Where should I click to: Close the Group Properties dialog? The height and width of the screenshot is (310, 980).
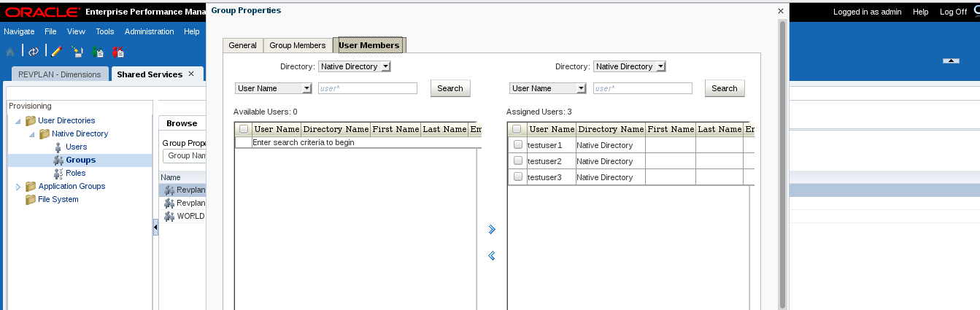click(x=781, y=11)
